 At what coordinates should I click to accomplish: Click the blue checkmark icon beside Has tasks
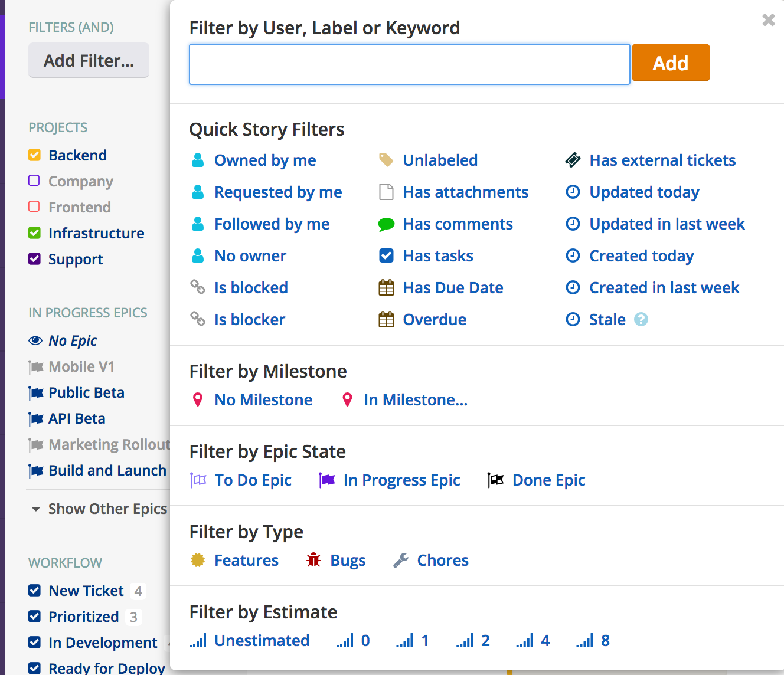tap(386, 255)
